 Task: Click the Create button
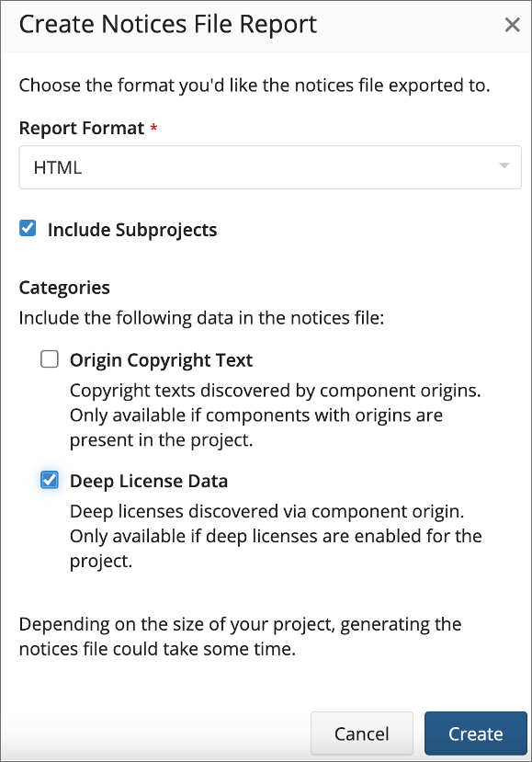476,734
